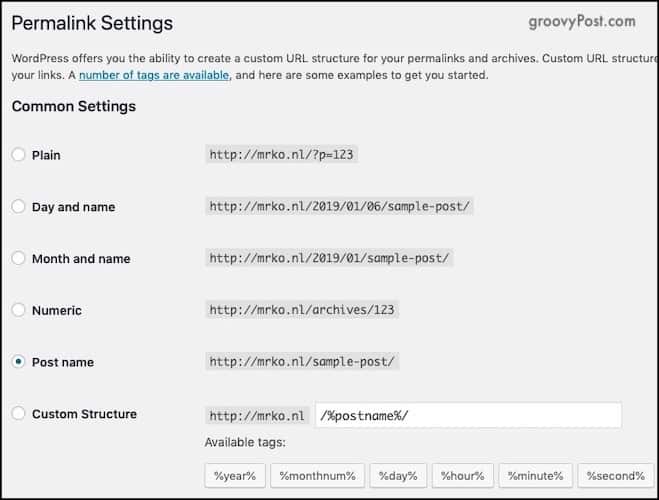Click the Month and name example URL
The width and height of the screenshot is (659, 500).
click(329, 258)
